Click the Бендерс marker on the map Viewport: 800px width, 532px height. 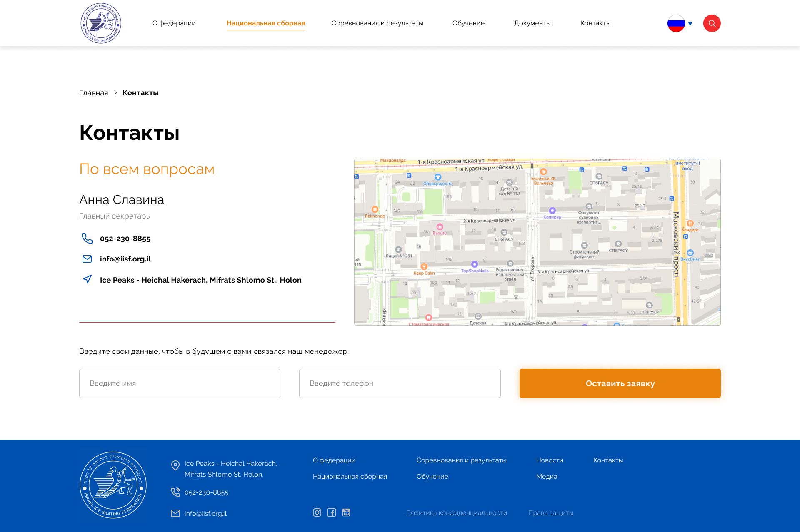[x=690, y=224]
